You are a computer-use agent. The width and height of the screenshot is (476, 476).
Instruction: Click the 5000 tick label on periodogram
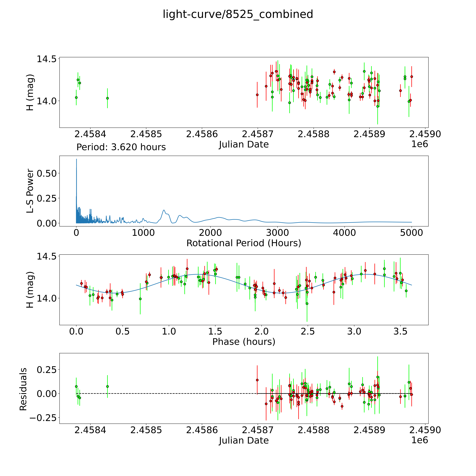point(411,233)
